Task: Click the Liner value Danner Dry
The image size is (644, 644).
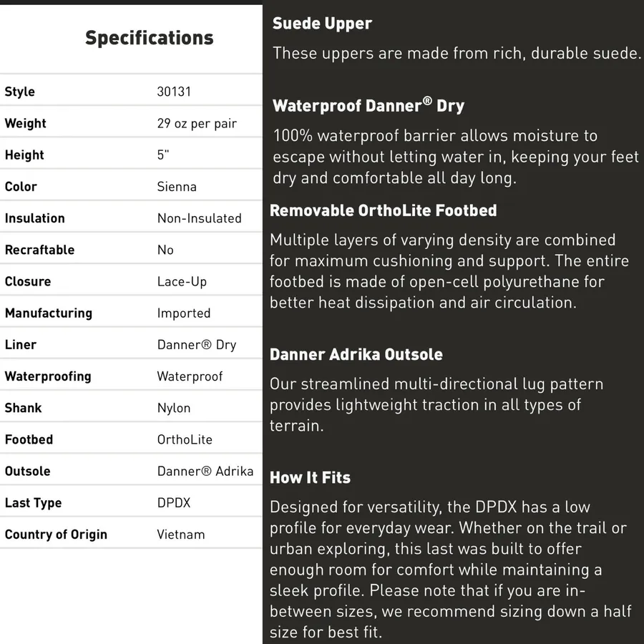Action: pos(197,345)
